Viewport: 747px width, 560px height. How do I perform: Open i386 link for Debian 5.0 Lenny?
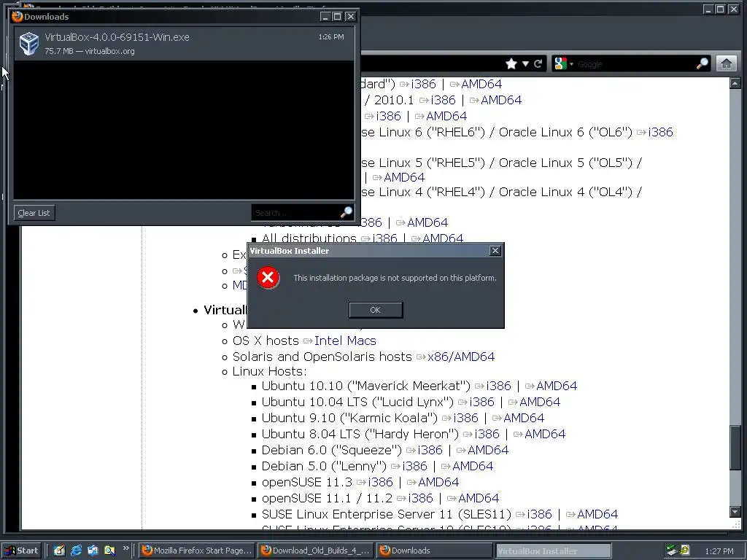pos(414,466)
